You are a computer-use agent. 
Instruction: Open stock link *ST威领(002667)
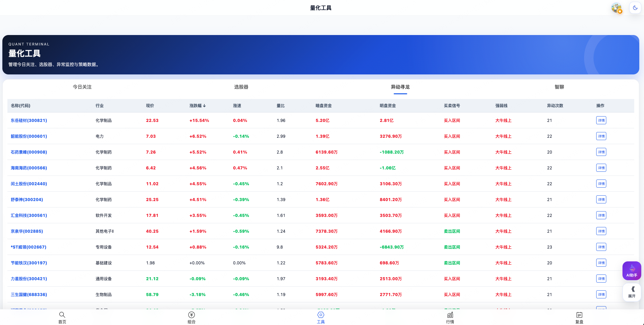pos(29,247)
